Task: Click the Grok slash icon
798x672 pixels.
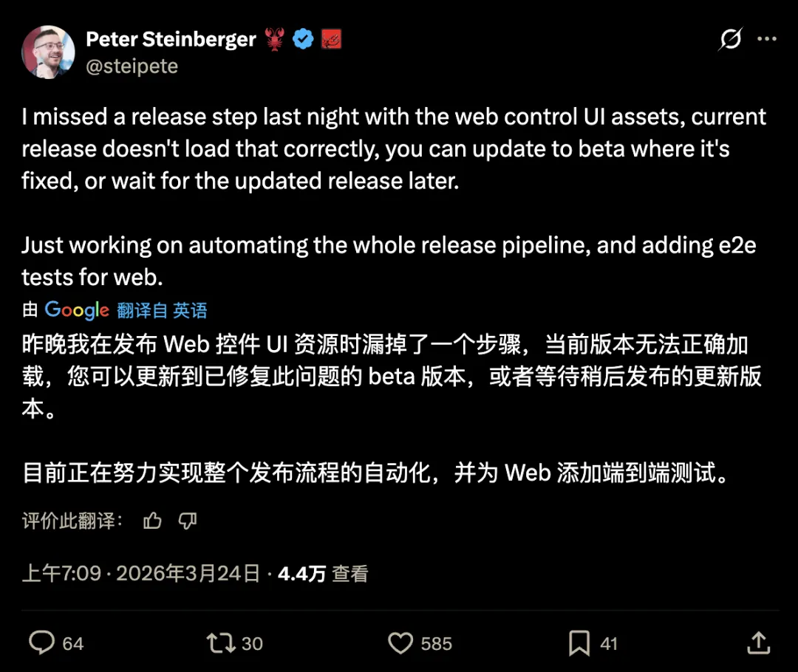Action: (731, 39)
